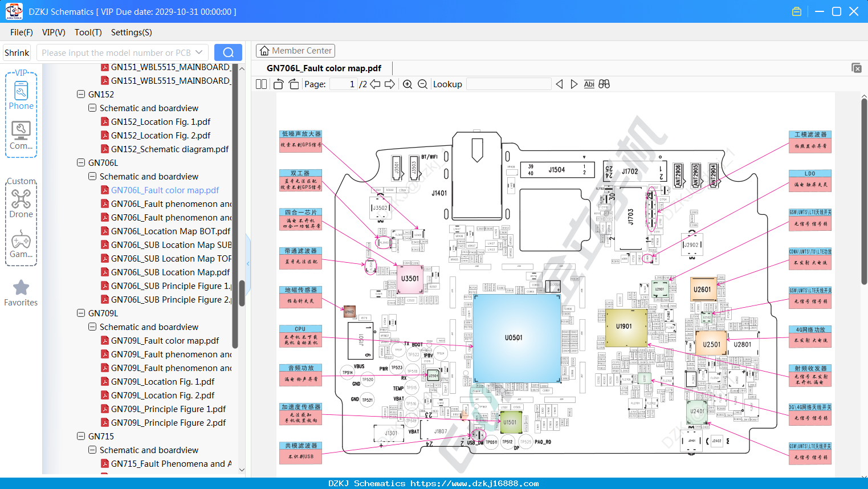Open the Computer category in sidebar
Image resolution: width=868 pixels, height=489 pixels.
point(21,136)
